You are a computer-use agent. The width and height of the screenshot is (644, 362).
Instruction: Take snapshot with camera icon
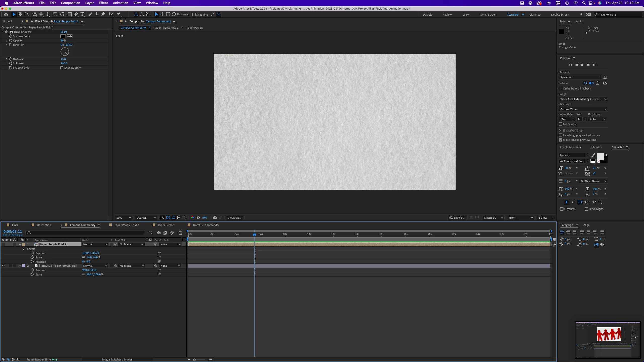(x=215, y=218)
